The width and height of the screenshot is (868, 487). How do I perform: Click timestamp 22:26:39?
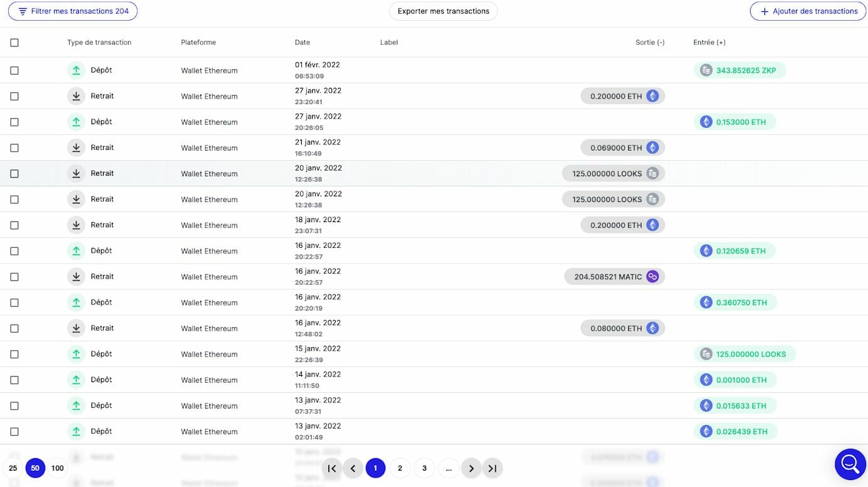(309, 360)
